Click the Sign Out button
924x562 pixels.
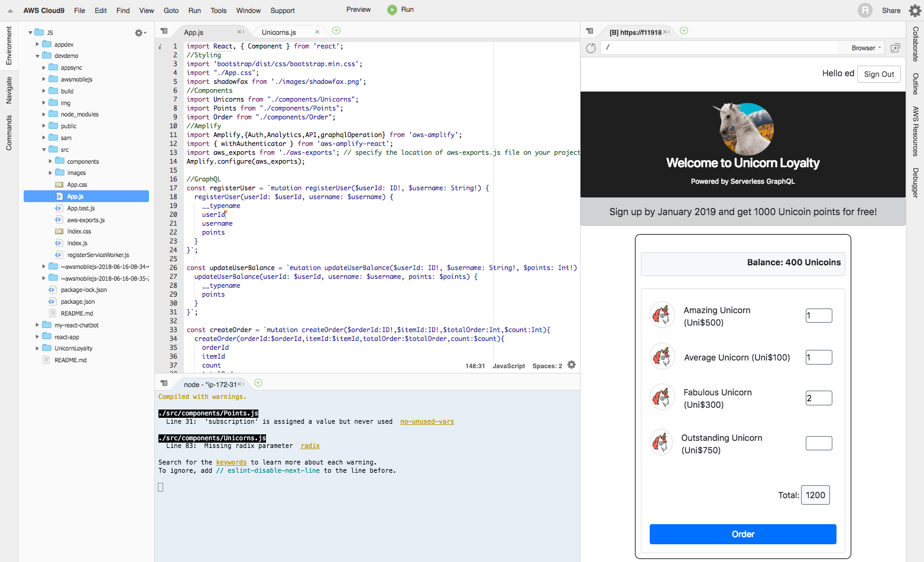(879, 74)
